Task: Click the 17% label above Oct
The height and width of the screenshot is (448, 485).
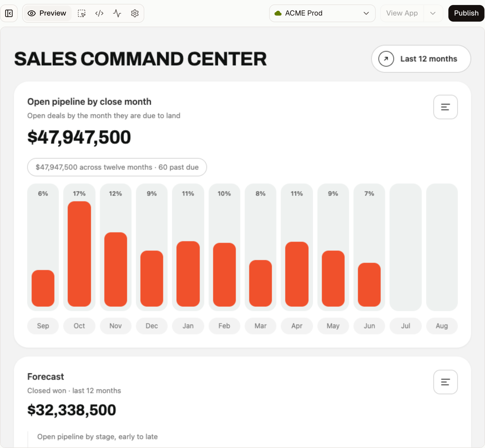Action: point(79,194)
